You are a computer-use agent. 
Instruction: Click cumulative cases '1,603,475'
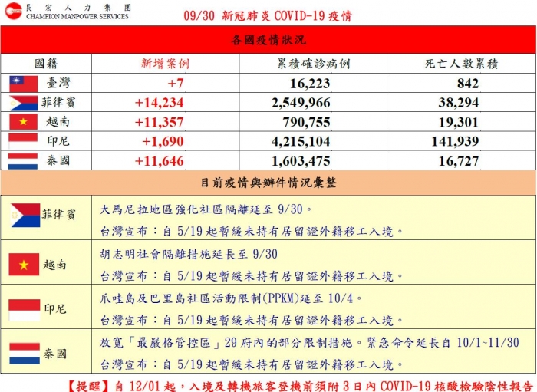[x=301, y=161]
